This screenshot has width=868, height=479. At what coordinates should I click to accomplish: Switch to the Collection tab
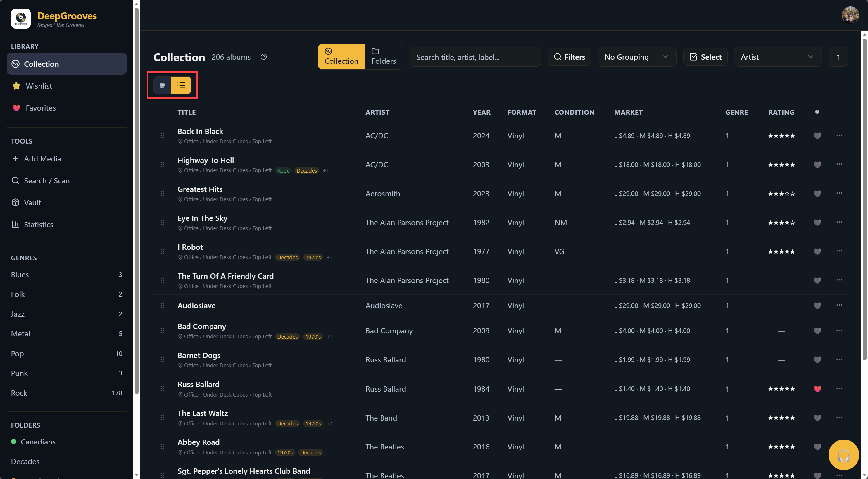point(341,57)
